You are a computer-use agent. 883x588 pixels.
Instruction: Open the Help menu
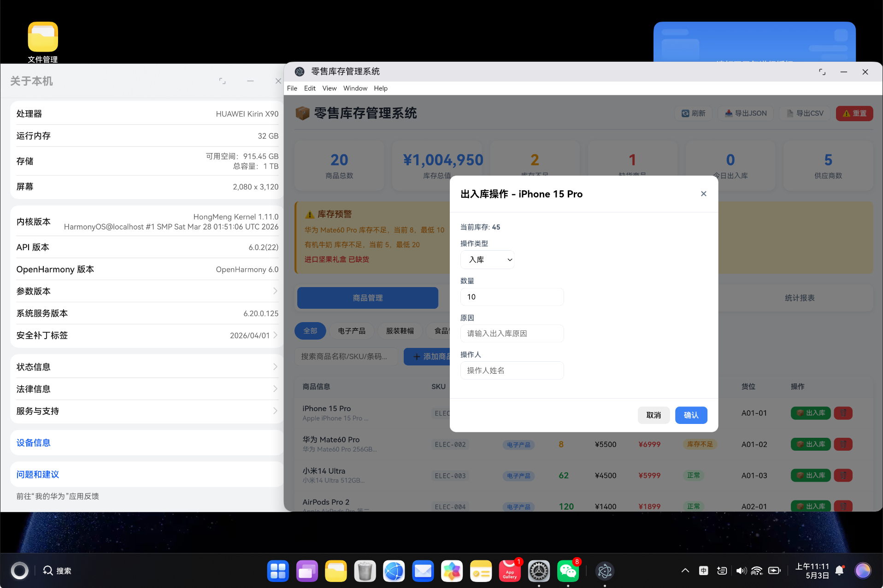[381, 88]
